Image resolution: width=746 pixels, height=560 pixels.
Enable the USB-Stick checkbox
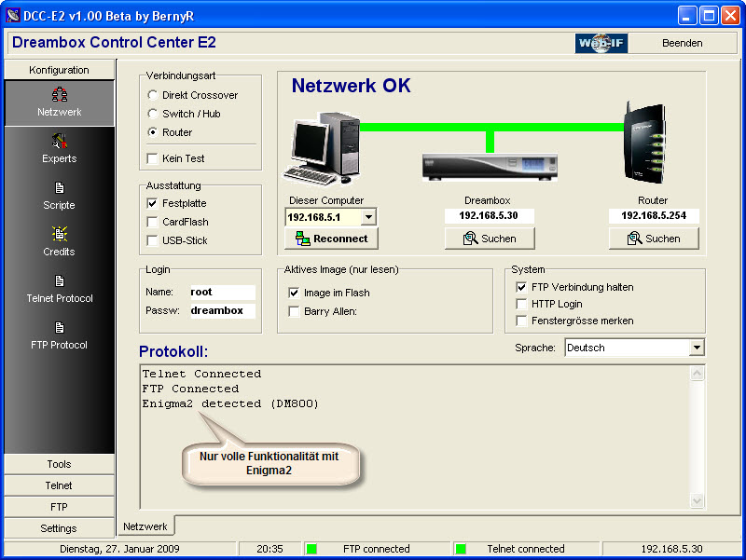[152, 240]
